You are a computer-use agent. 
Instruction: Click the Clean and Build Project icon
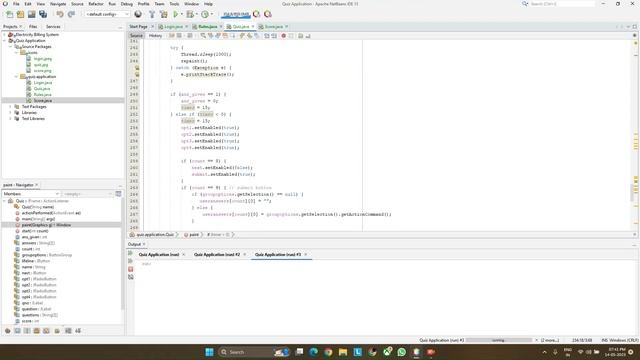164,14
